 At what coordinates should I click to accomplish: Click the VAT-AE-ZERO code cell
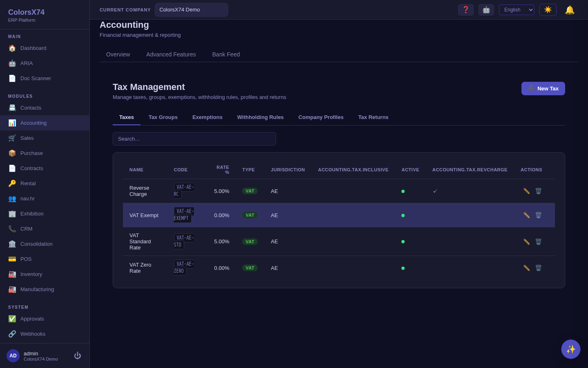pos(184,267)
